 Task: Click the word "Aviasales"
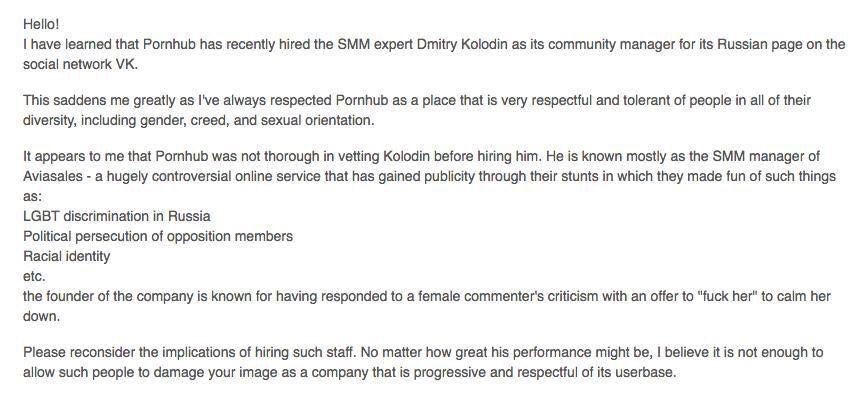[53, 177]
